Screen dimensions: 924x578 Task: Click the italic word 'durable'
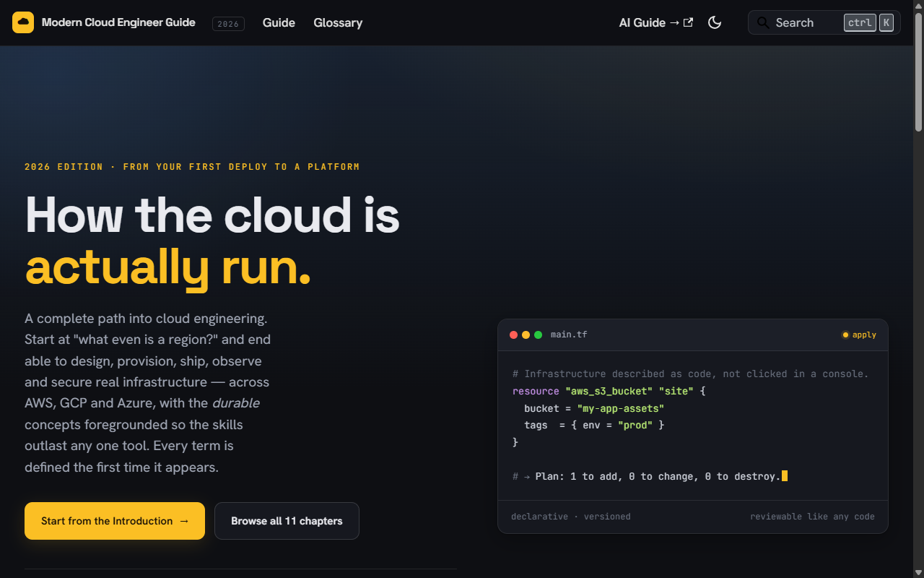[x=235, y=403]
